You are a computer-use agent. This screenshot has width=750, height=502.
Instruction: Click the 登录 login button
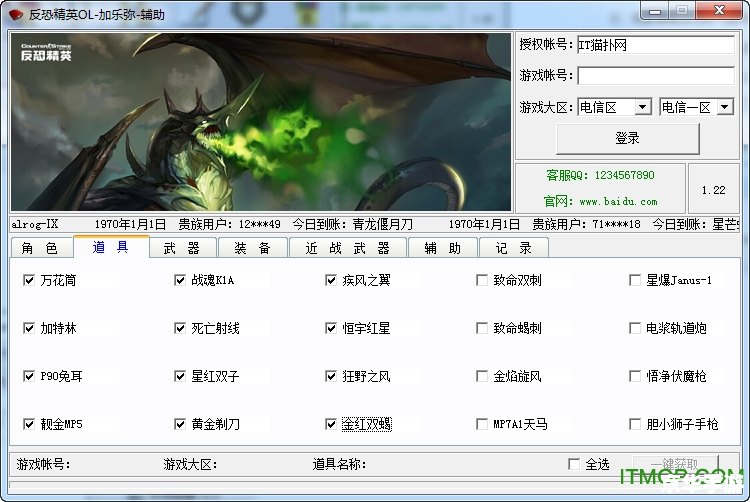[628, 139]
